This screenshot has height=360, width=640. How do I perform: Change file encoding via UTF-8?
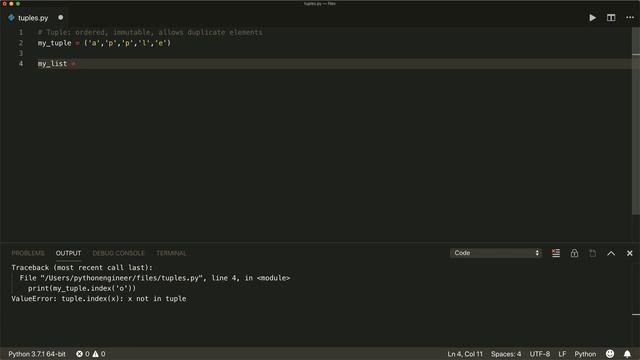point(540,354)
